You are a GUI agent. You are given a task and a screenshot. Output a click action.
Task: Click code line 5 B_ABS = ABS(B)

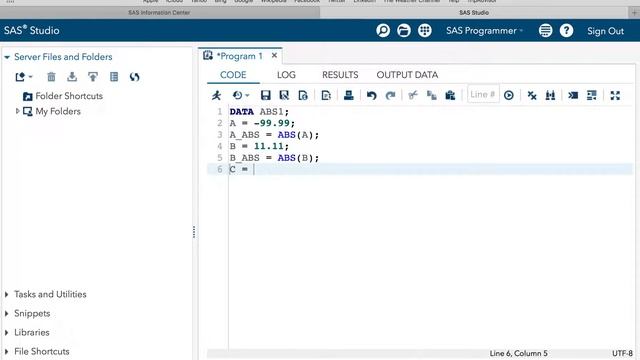click(x=274, y=158)
